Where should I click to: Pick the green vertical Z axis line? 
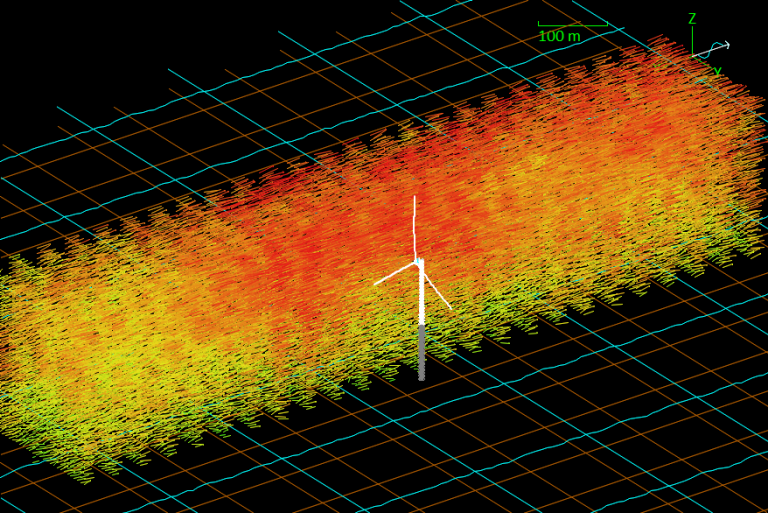pos(692,40)
